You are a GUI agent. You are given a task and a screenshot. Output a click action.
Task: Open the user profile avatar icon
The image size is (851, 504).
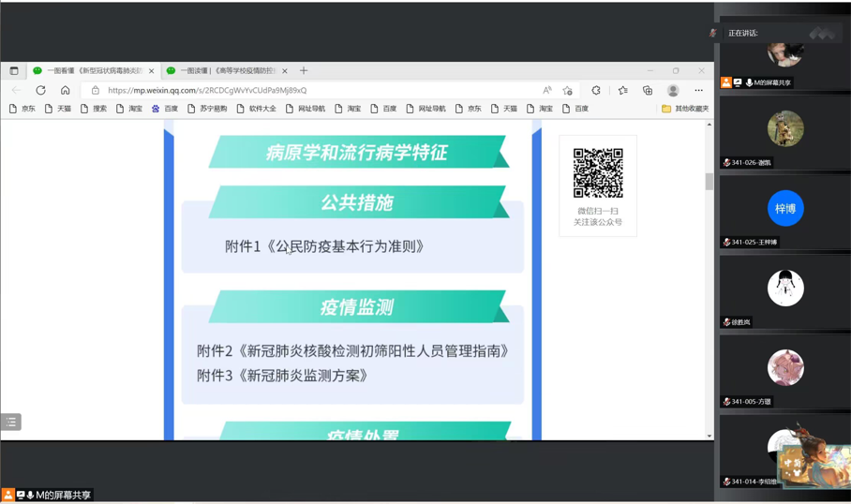(673, 91)
